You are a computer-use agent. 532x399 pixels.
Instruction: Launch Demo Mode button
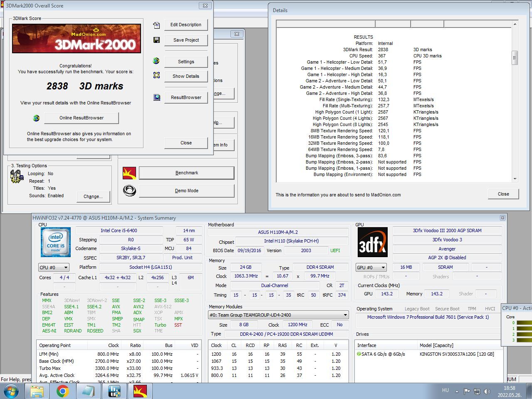tap(187, 191)
